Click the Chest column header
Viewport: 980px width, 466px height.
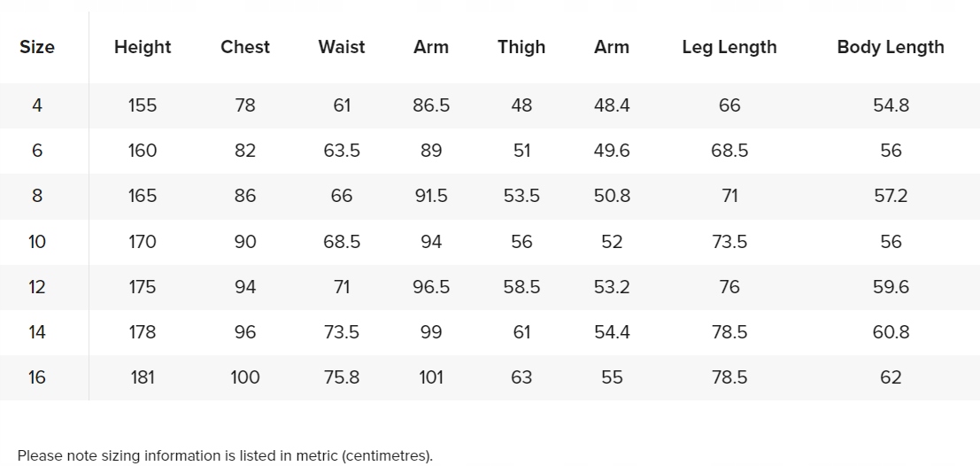tap(245, 48)
